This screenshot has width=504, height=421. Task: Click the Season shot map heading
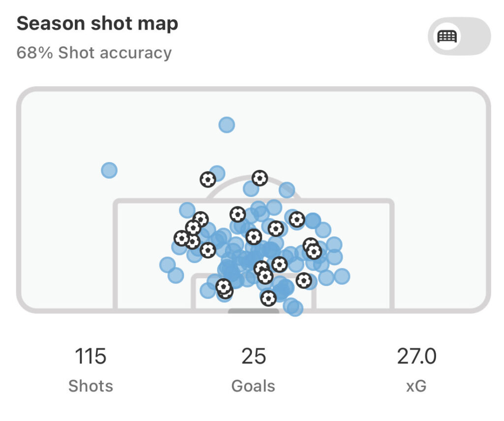pyautogui.click(x=97, y=23)
